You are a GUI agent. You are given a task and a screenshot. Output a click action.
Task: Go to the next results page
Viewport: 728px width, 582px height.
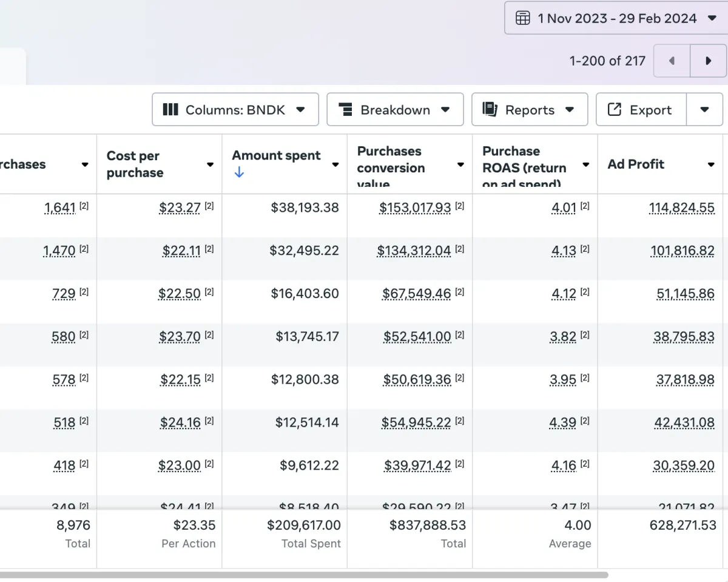pos(708,61)
